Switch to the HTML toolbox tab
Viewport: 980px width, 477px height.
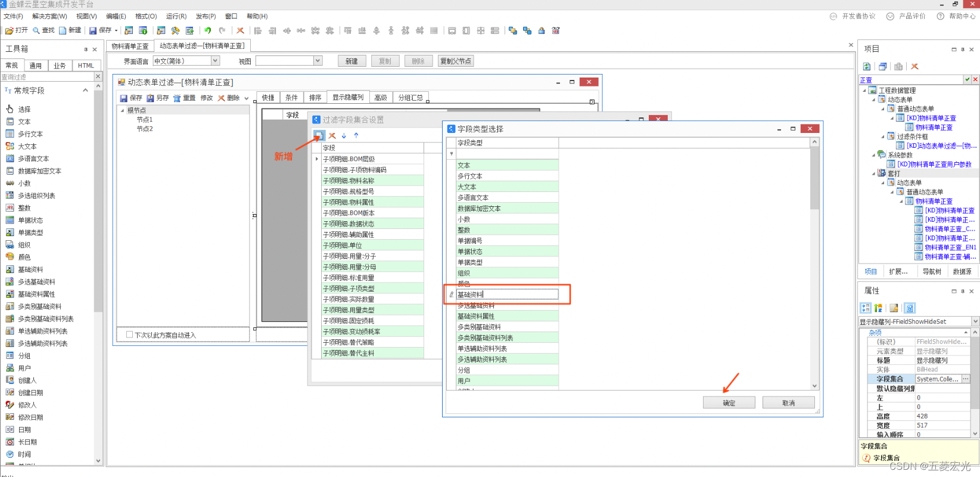coord(86,66)
